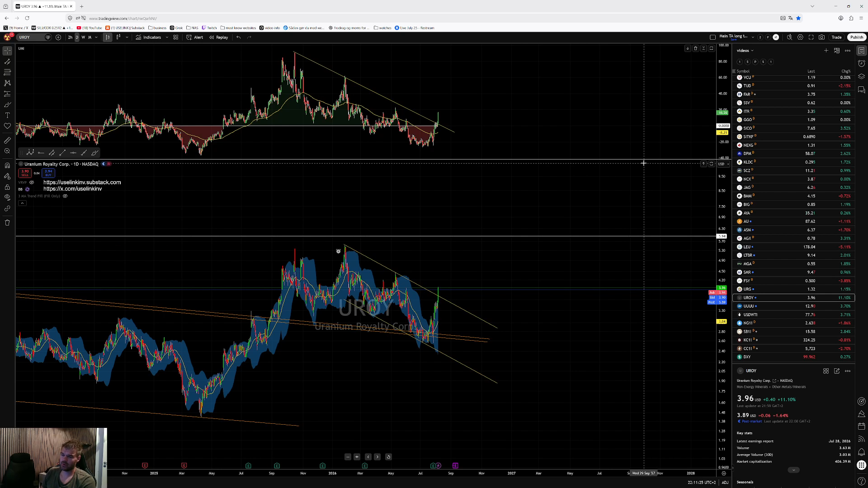Click the 3.90 SELL button

click(25, 173)
